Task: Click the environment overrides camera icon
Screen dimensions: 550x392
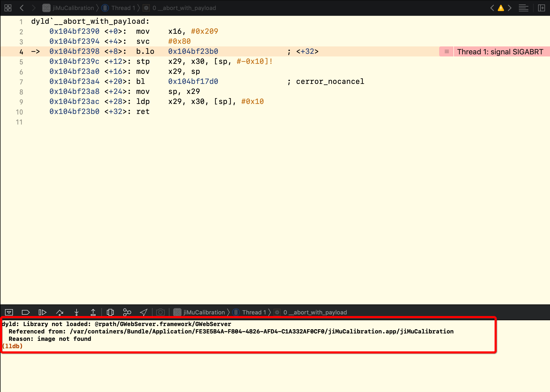Action: click(x=160, y=312)
